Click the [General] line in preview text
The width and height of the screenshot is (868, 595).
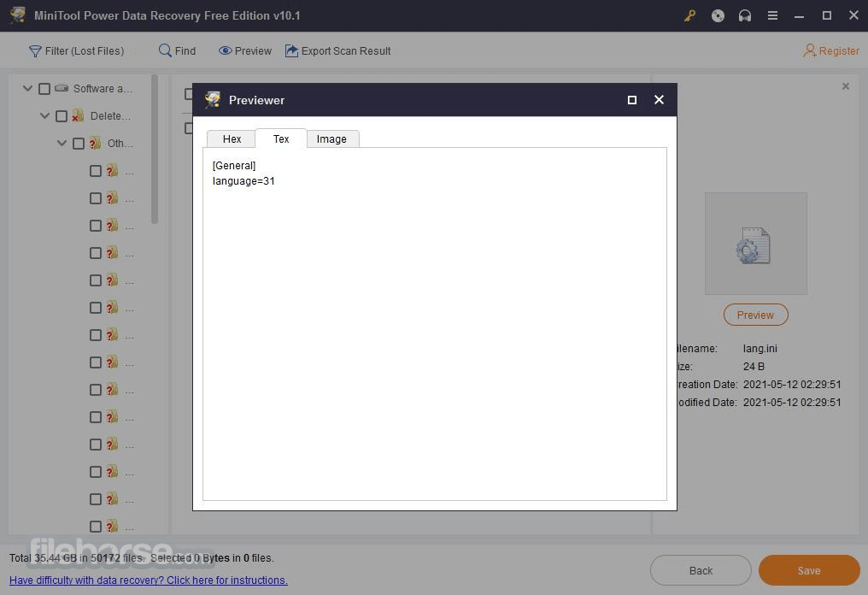pos(234,166)
